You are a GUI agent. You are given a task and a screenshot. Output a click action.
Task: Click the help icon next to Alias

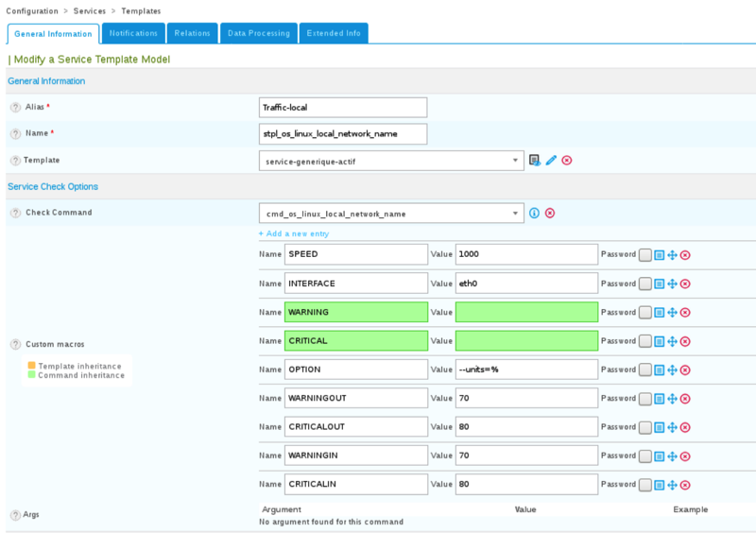(15, 108)
